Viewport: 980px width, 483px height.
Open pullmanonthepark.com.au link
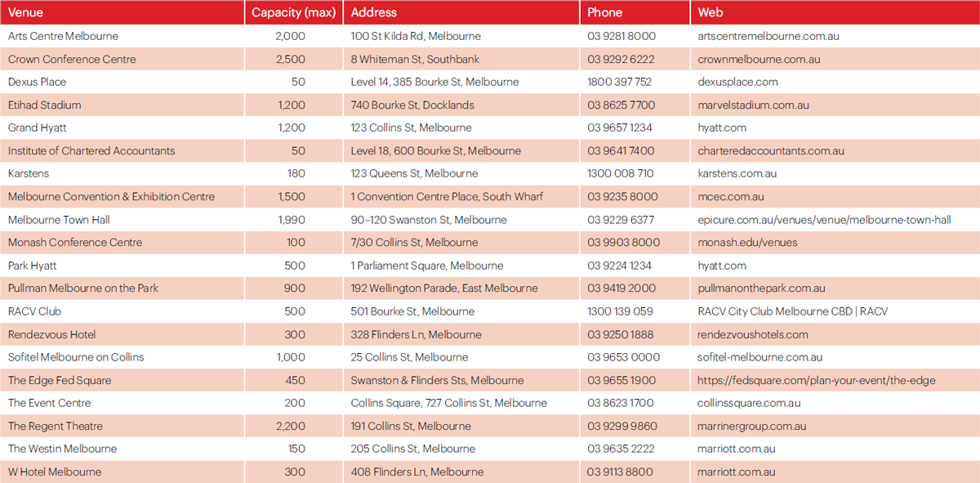pyautogui.click(x=761, y=288)
